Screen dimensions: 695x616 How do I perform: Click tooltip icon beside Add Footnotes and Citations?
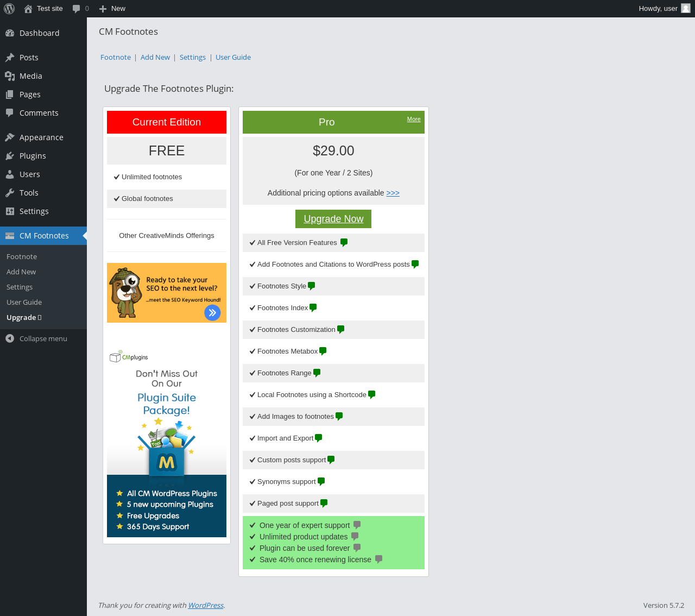[415, 265]
